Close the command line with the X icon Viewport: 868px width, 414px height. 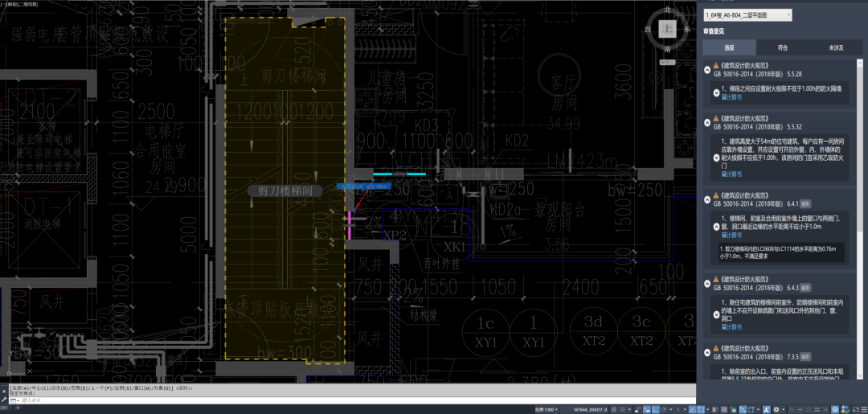point(5,390)
